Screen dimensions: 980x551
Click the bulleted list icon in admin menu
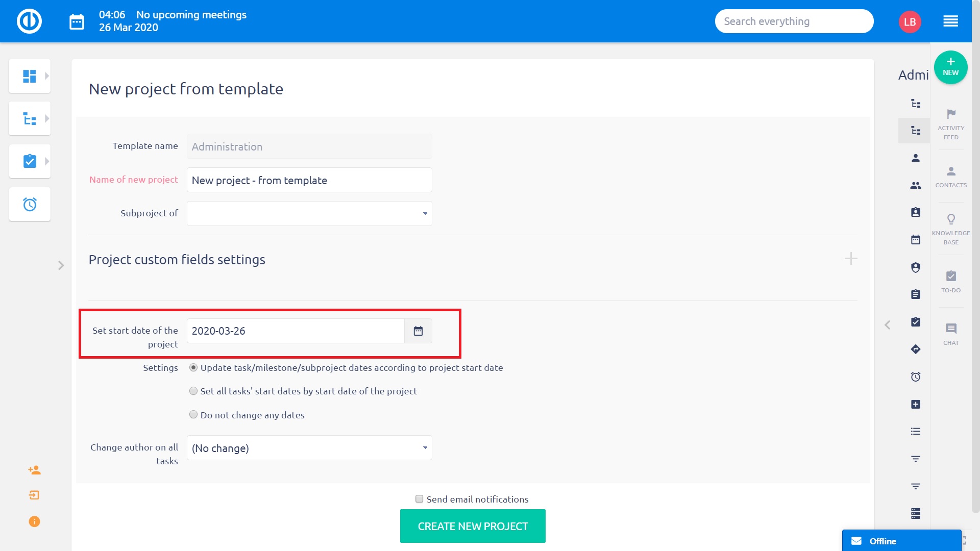pos(916,432)
